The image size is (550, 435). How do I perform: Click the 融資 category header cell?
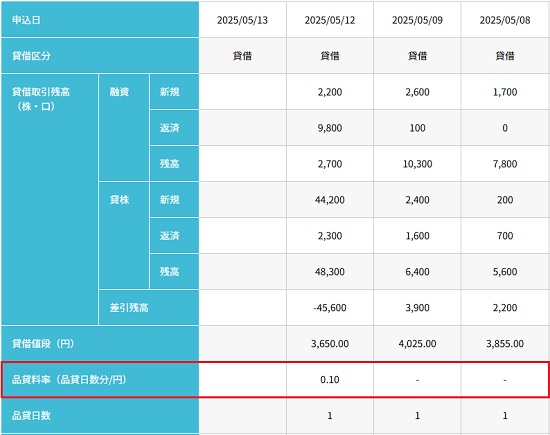point(124,128)
